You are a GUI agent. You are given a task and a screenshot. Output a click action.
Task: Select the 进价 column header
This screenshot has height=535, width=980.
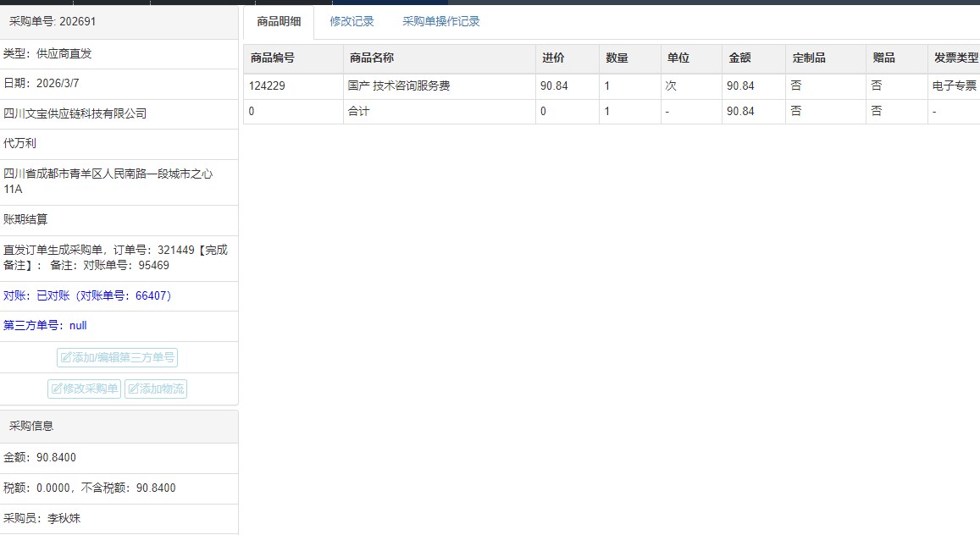click(x=553, y=58)
